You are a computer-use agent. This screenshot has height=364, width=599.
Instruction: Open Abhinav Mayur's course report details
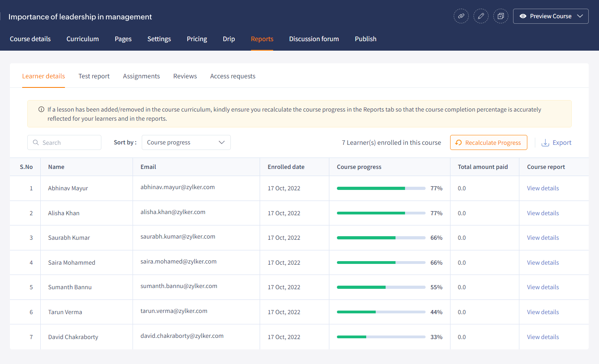point(542,188)
